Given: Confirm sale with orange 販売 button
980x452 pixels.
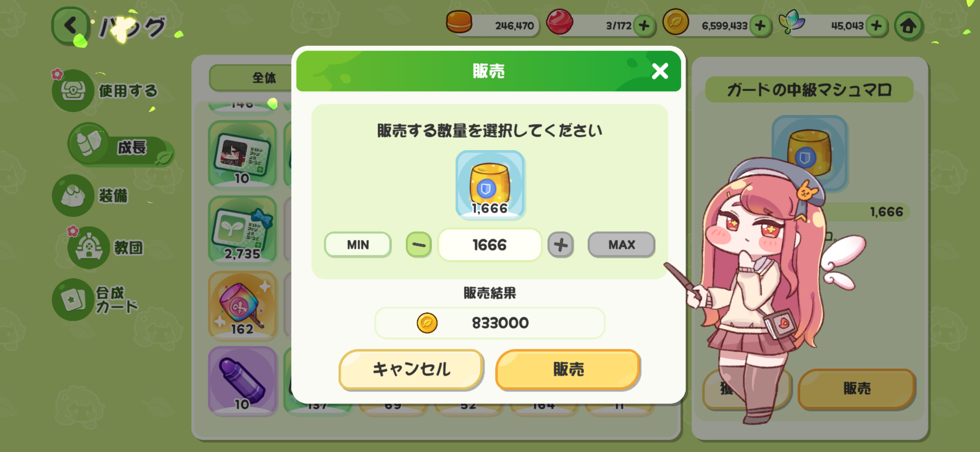Looking at the screenshot, I should (568, 370).
